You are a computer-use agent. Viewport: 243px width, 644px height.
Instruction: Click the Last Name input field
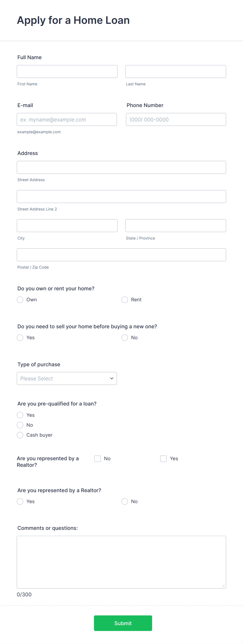(175, 71)
